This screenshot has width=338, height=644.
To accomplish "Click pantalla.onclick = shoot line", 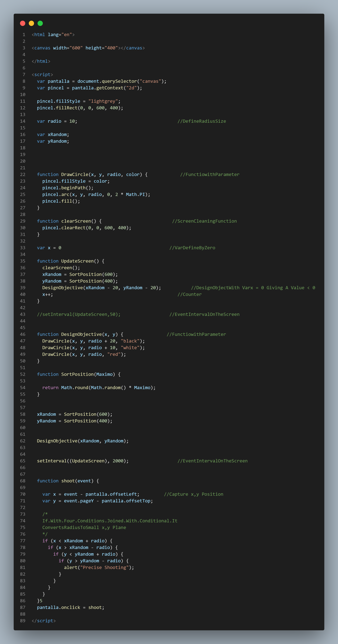I will click(x=71, y=608).
